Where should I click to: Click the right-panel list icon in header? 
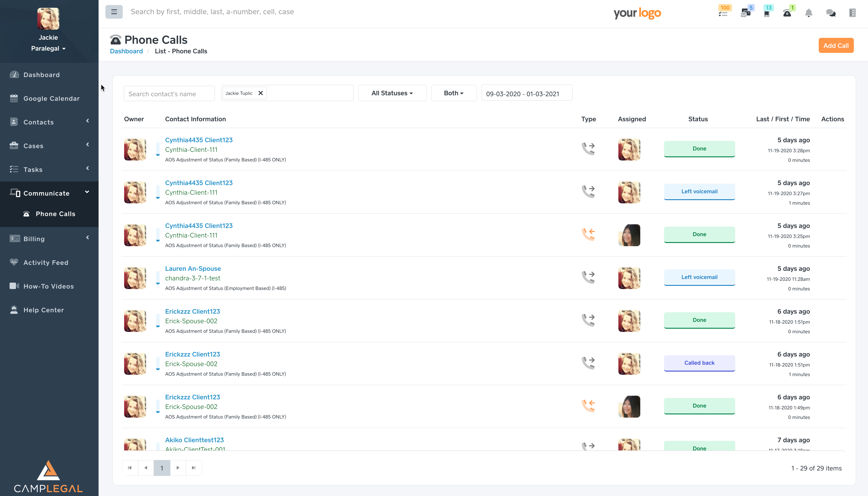pyautogui.click(x=852, y=13)
